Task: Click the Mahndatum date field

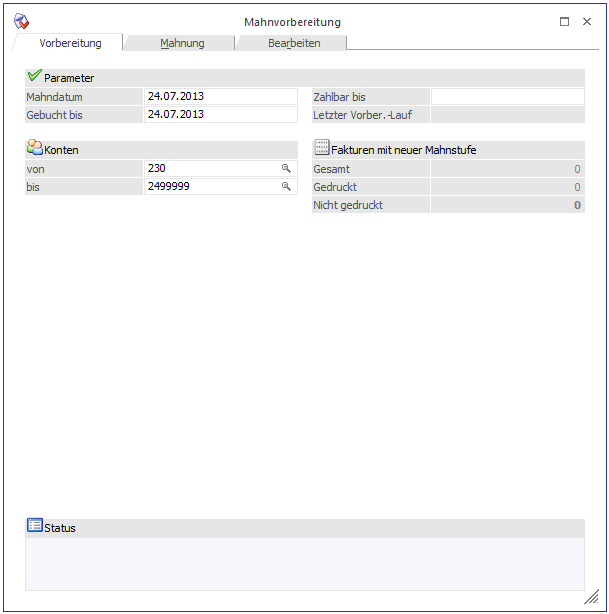Action: 220,97
